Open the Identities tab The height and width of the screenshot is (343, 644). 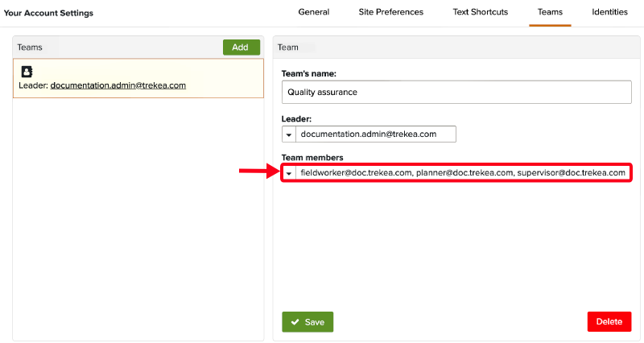[x=610, y=13]
